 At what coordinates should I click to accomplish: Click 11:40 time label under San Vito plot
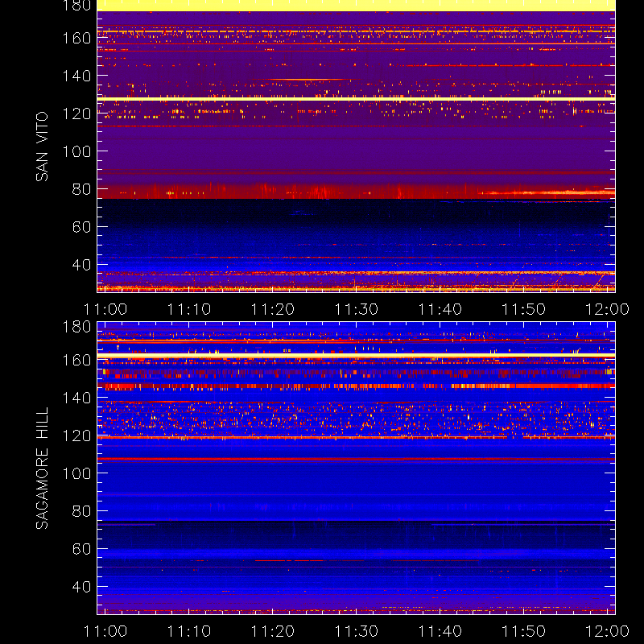[x=440, y=309]
